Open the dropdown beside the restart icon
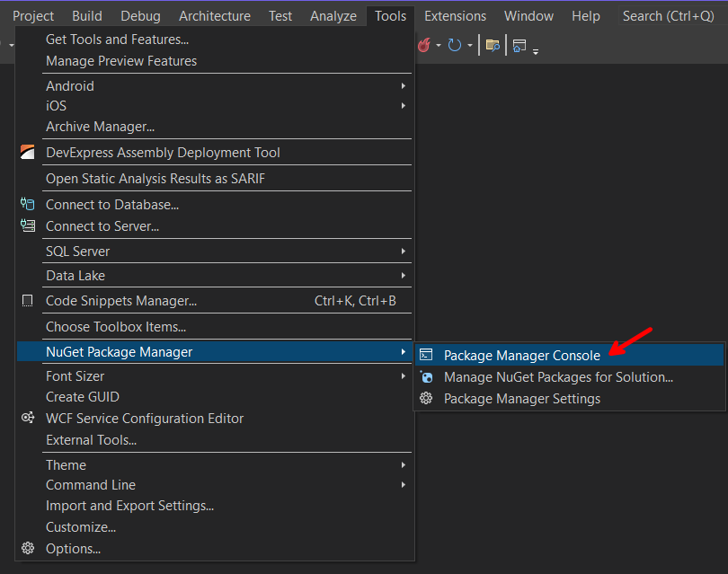 [x=470, y=46]
